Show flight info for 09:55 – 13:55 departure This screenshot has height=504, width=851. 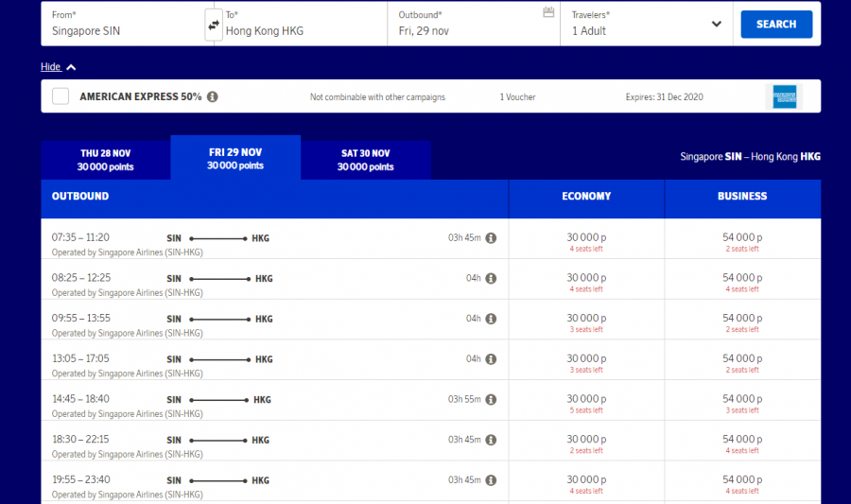point(491,319)
